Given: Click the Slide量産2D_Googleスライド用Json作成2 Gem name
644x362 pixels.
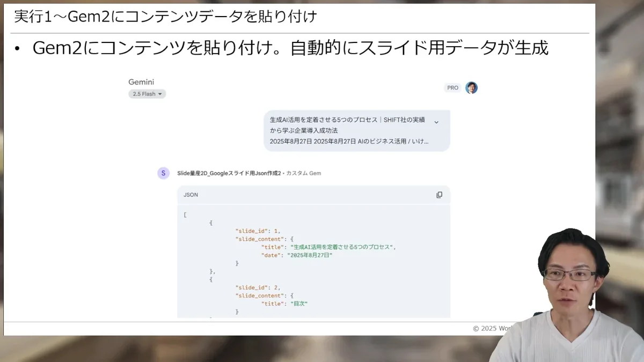Looking at the screenshot, I should click(x=229, y=173).
